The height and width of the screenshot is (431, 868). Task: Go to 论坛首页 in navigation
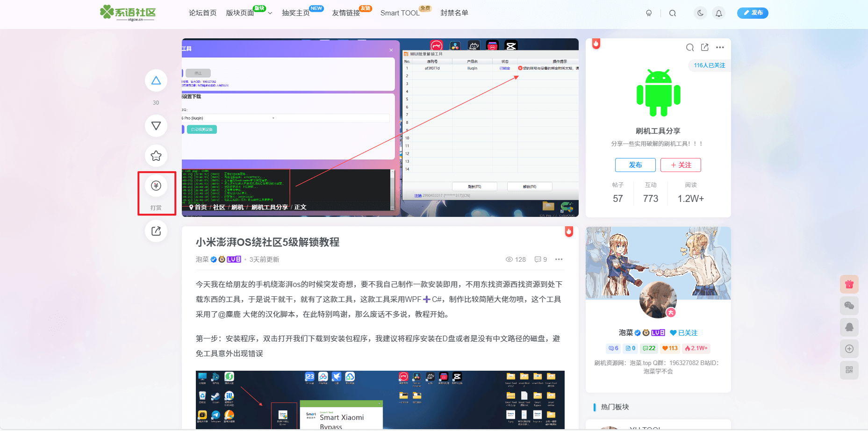(x=202, y=13)
